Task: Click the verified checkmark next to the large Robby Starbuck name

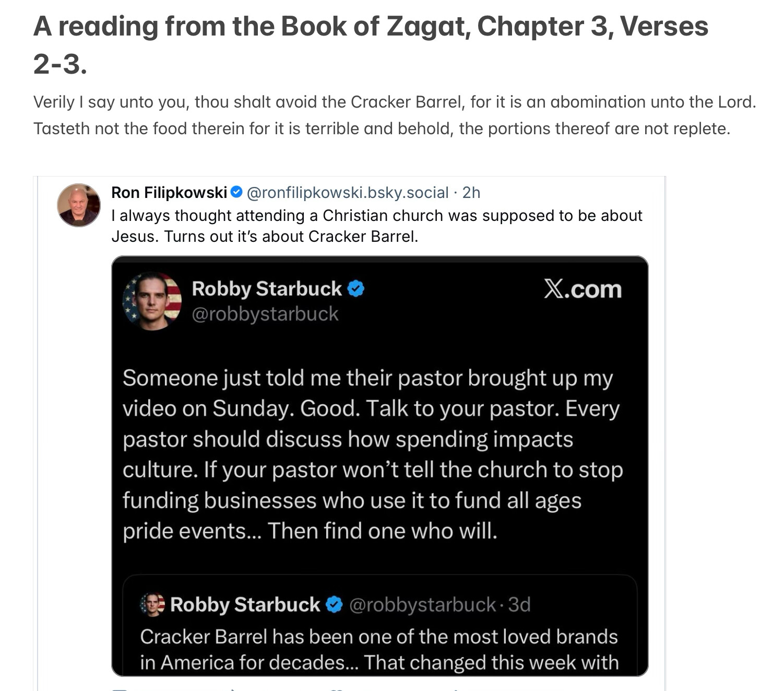Action: pos(356,288)
